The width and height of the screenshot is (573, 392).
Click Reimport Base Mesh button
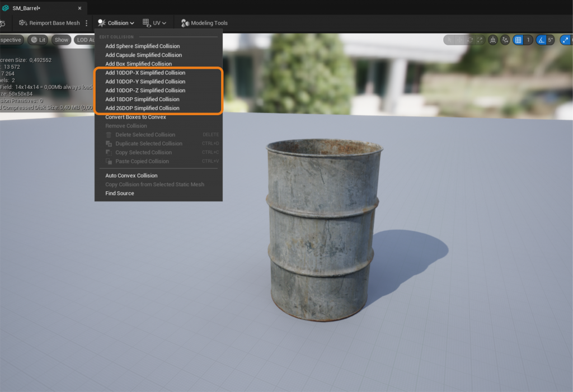click(50, 23)
